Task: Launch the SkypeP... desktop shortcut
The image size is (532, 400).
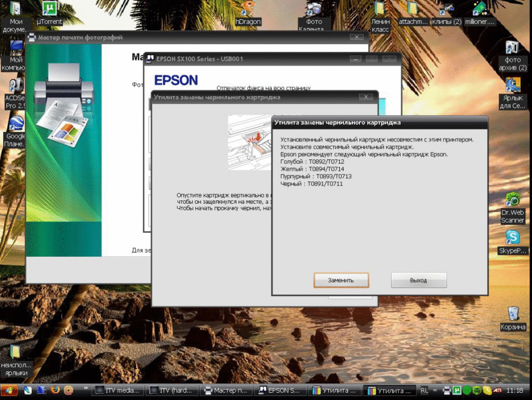Action: (x=512, y=242)
